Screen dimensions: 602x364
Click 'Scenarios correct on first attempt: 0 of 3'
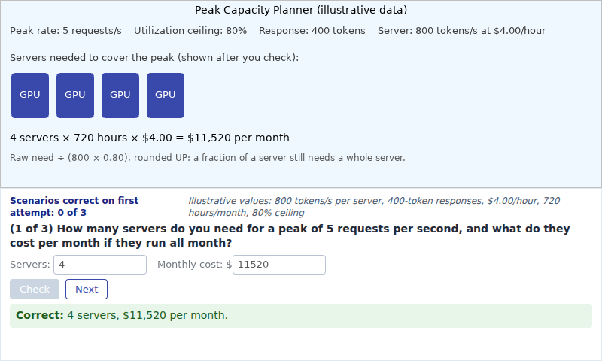[x=74, y=206]
